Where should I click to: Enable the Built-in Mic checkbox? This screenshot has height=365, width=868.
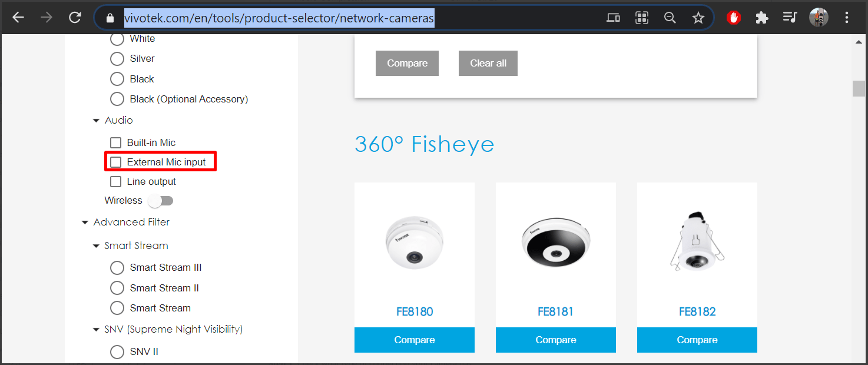pos(115,142)
